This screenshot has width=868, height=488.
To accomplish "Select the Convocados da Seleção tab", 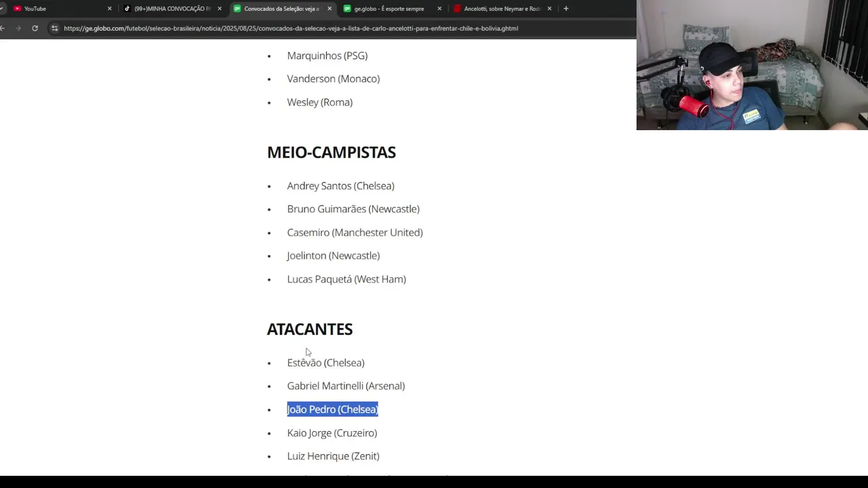I will [281, 9].
